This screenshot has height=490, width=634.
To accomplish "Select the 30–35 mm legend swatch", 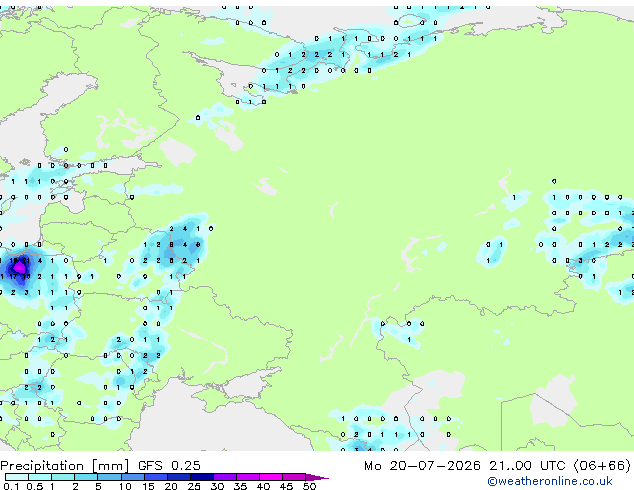I will [224, 477].
